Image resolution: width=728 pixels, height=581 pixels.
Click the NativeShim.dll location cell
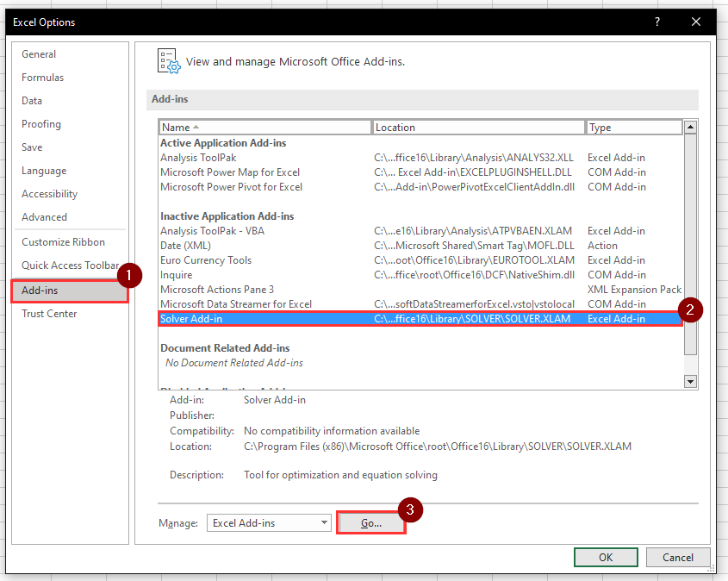point(474,275)
